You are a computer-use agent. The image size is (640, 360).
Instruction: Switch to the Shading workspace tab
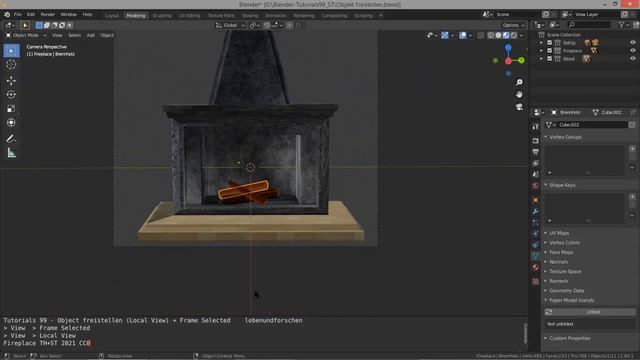click(250, 16)
